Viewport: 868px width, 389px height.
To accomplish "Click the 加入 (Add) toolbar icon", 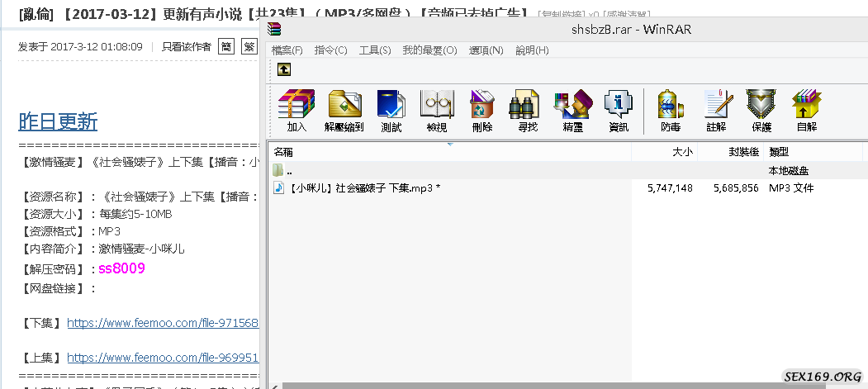I will [x=296, y=111].
